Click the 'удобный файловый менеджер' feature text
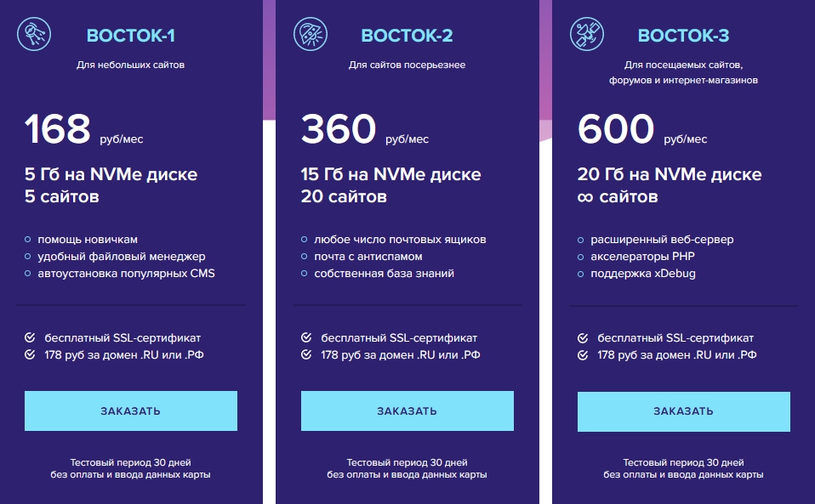Image resolution: width=815 pixels, height=504 pixels. click(x=121, y=257)
